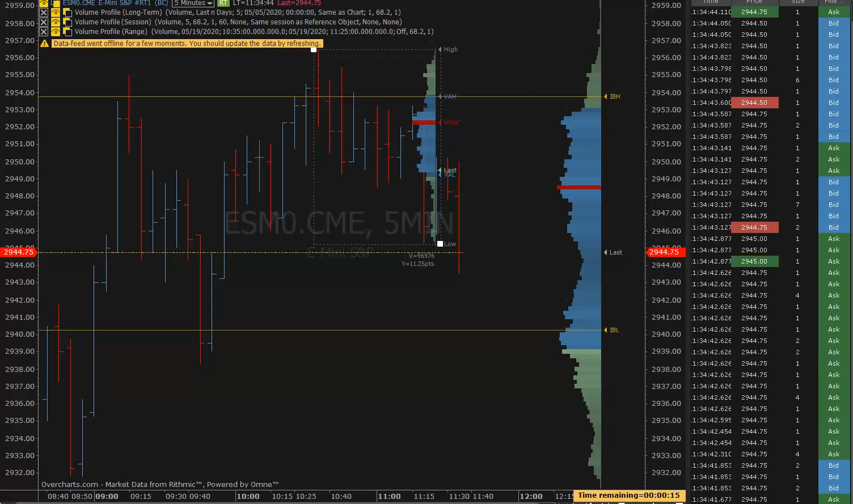Click the 10:00 label on time axis
Screen dimensions: 853x504
248,497
